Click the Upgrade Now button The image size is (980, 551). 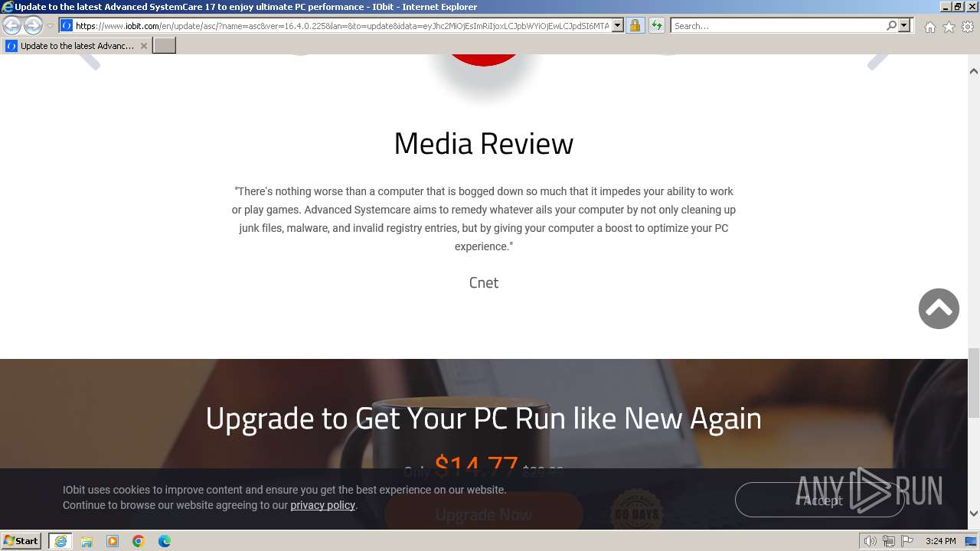click(x=484, y=514)
